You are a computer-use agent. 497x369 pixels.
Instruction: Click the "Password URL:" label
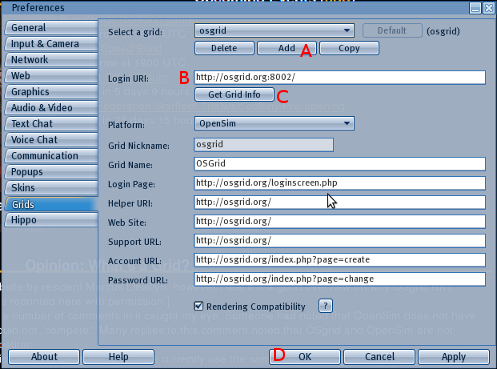click(138, 280)
